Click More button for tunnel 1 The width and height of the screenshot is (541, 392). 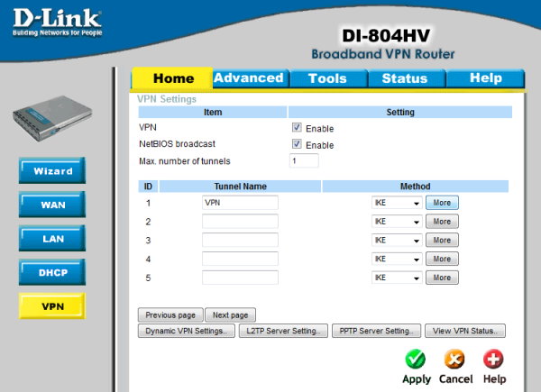442,203
